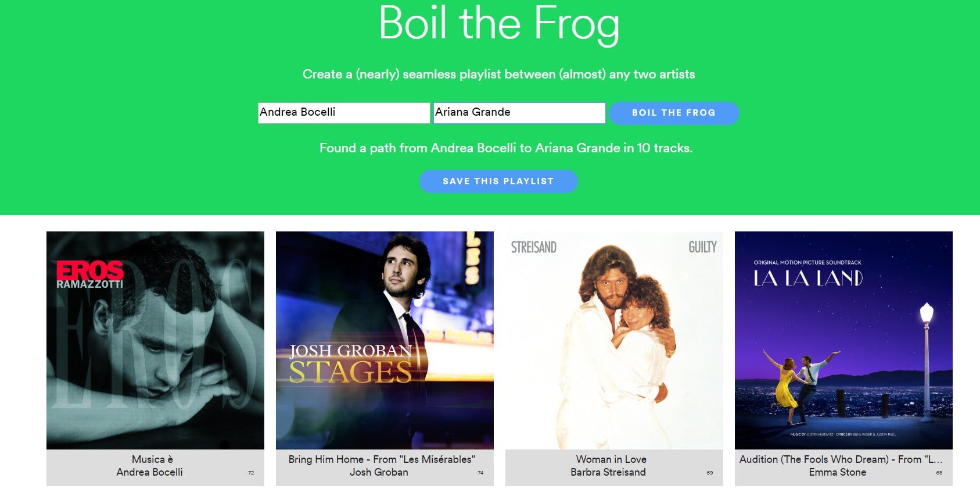Click the Save This Playlist button
The height and width of the screenshot is (496, 980).
[498, 181]
